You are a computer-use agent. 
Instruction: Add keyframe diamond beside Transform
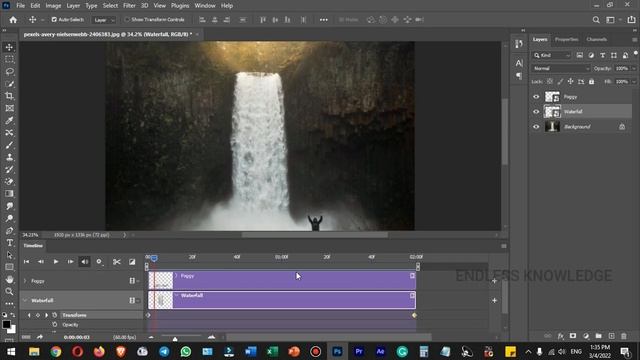[x=38, y=315]
